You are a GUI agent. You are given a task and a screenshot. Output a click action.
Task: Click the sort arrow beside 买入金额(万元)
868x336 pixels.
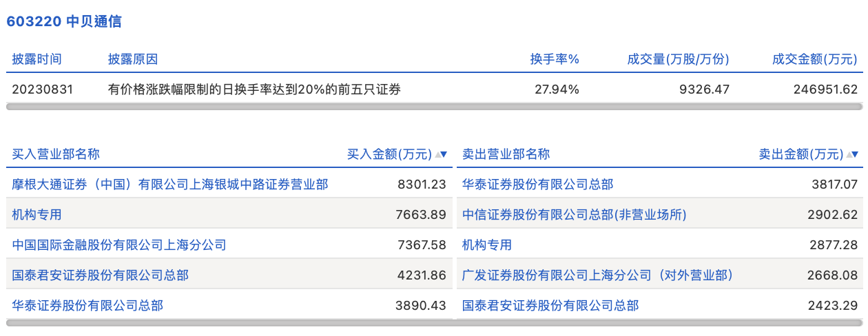click(441, 154)
